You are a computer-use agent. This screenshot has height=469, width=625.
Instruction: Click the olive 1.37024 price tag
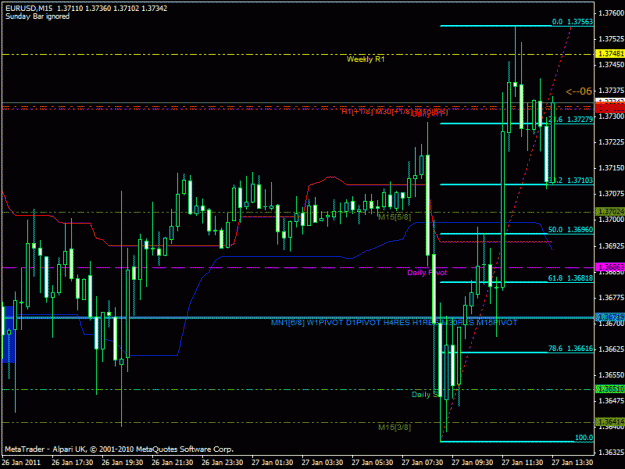pyautogui.click(x=611, y=212)
